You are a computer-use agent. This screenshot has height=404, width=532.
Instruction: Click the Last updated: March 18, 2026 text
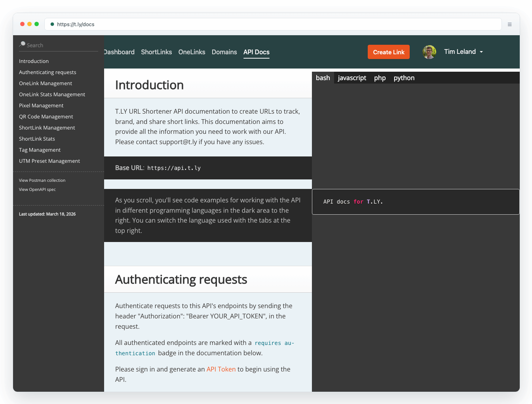point(47,214)
